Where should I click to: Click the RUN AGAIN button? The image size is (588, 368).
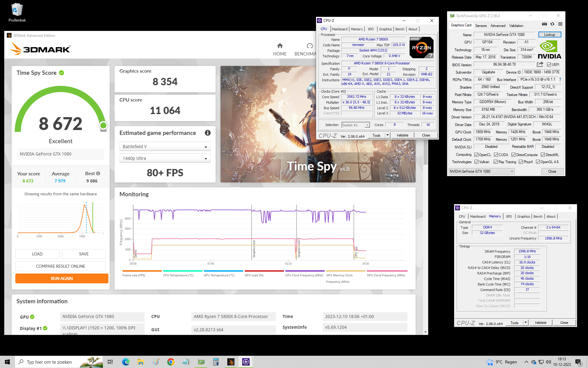62,278
